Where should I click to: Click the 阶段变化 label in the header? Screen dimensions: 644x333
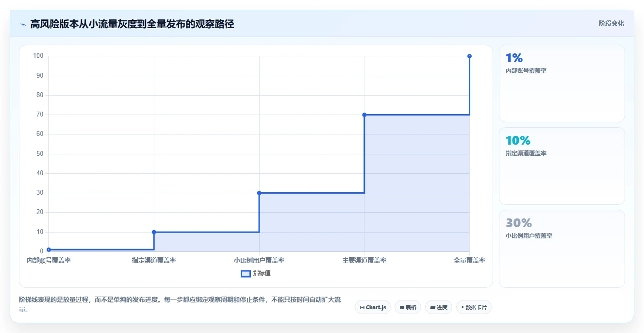pyautogui.click(x=611, y=23)
